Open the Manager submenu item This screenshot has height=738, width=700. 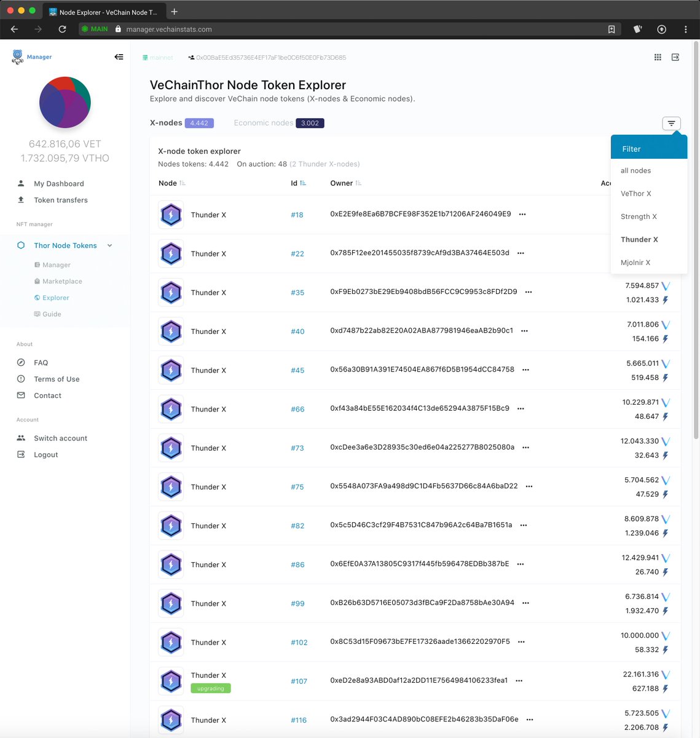[57, 264]
